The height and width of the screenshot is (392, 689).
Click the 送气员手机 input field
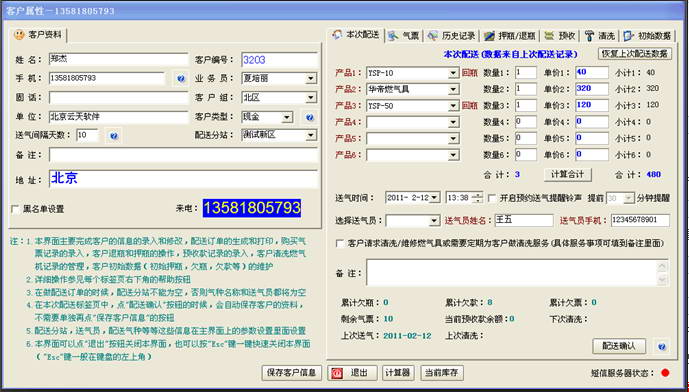[x=640, y=221]
